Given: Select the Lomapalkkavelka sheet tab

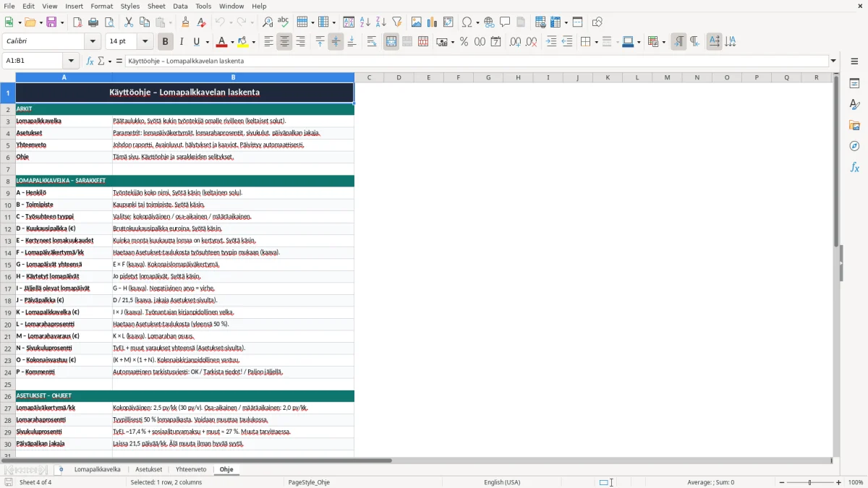Looking at the screenshot, I should 97,469.
